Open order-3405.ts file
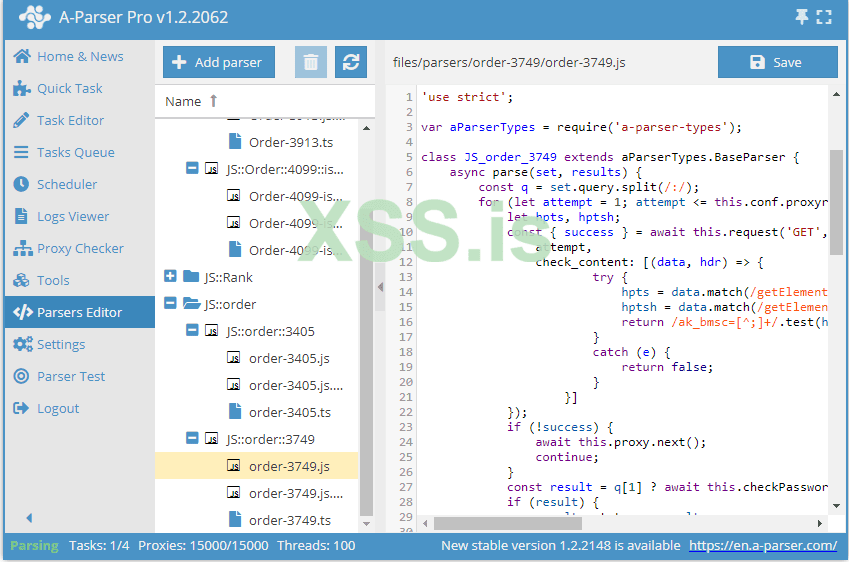The height and width of the screenshot is (562, 849). tap(290, 413)
